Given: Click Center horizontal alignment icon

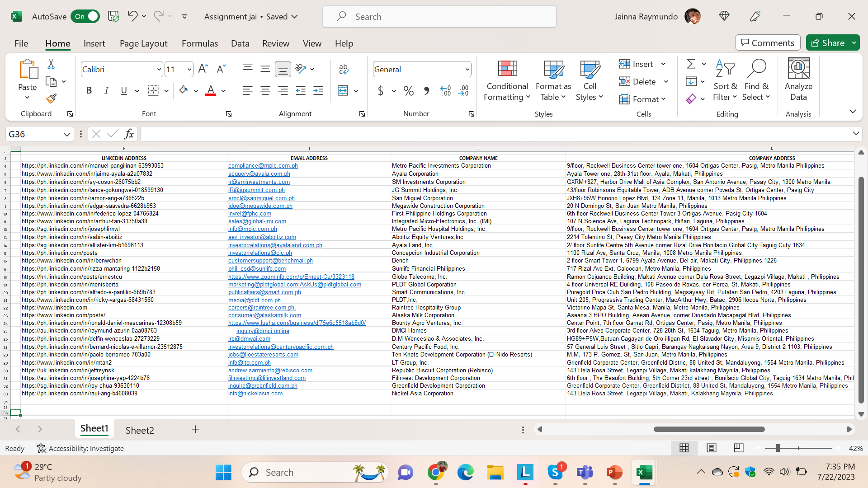Looking at the screenshot, I should point(265,91).
